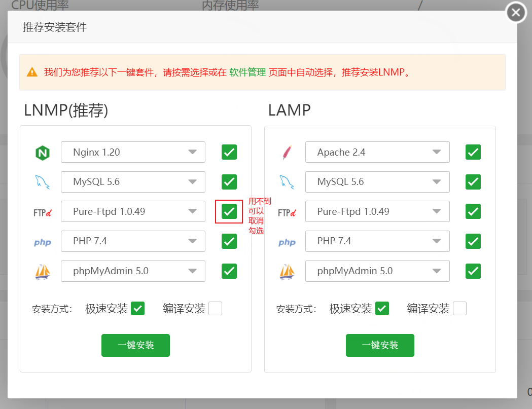This screenshot has width=532, height=409.
Task: Open the LAMP Pure-Ftpd 1.0.49 dropdown
Action: pos(377,212)
